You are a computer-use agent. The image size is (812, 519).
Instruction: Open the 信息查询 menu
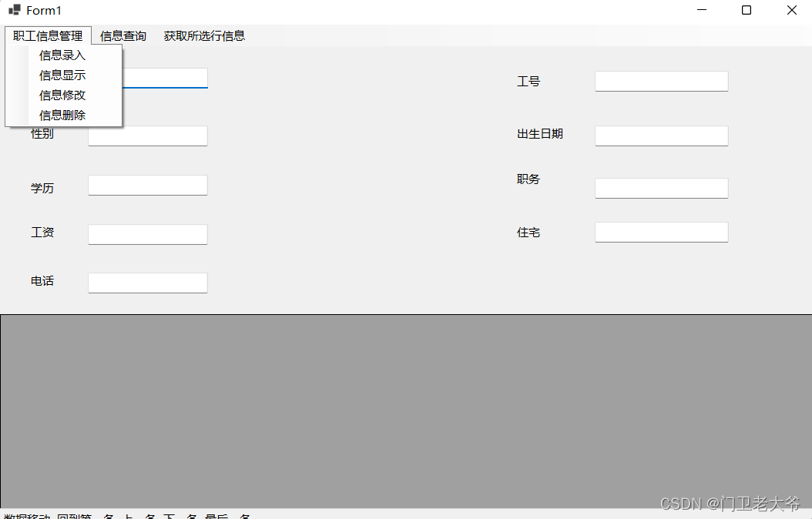(x=123, y=35)
